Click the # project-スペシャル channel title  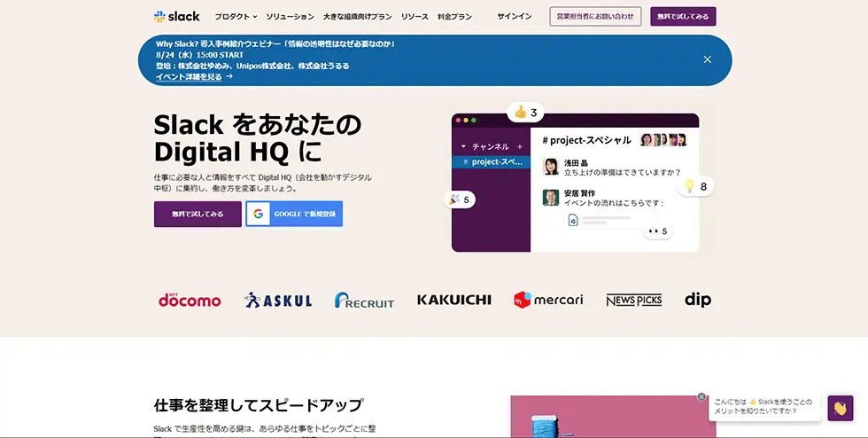coord(586,140)
